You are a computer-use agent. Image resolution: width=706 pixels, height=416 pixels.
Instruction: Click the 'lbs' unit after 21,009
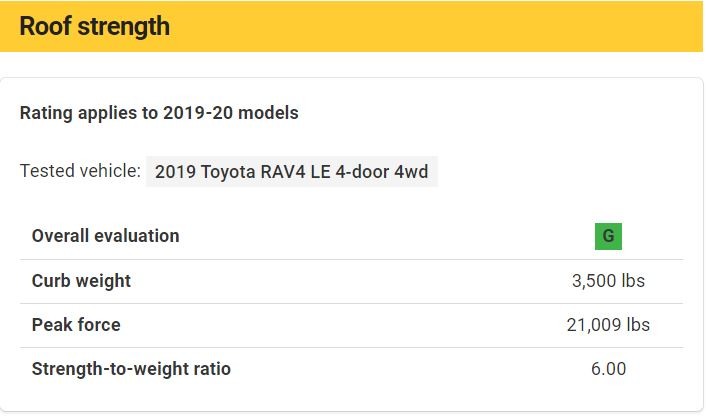[638, 325]
